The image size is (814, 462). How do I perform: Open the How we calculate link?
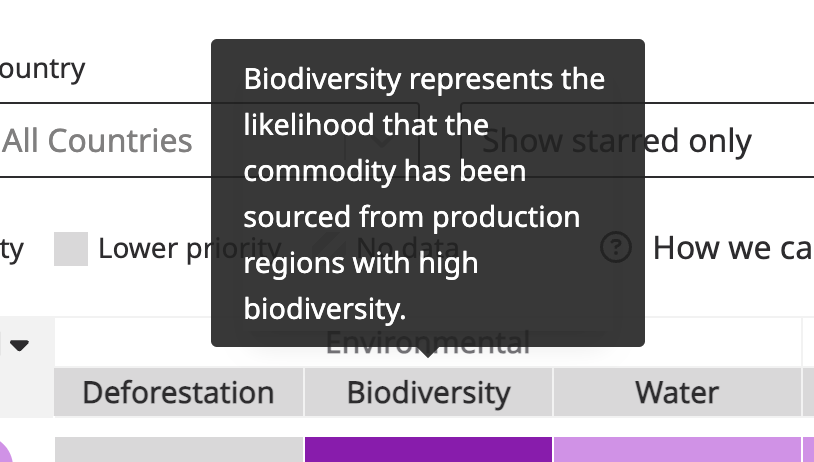(x=732, y=248)
